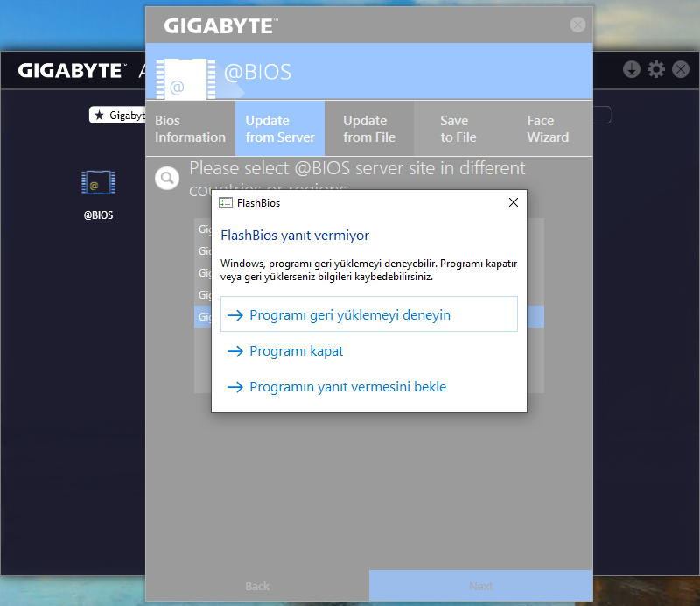700x606 pixels.
Task: Choose 'Programı geri yüklemeyi deneyin' option
Action: coord(369,314)
